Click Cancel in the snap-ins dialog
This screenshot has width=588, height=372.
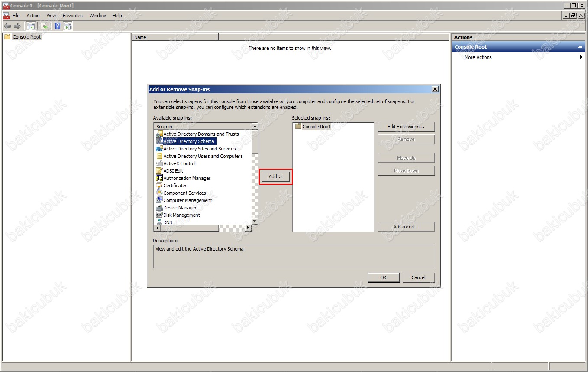418,277
